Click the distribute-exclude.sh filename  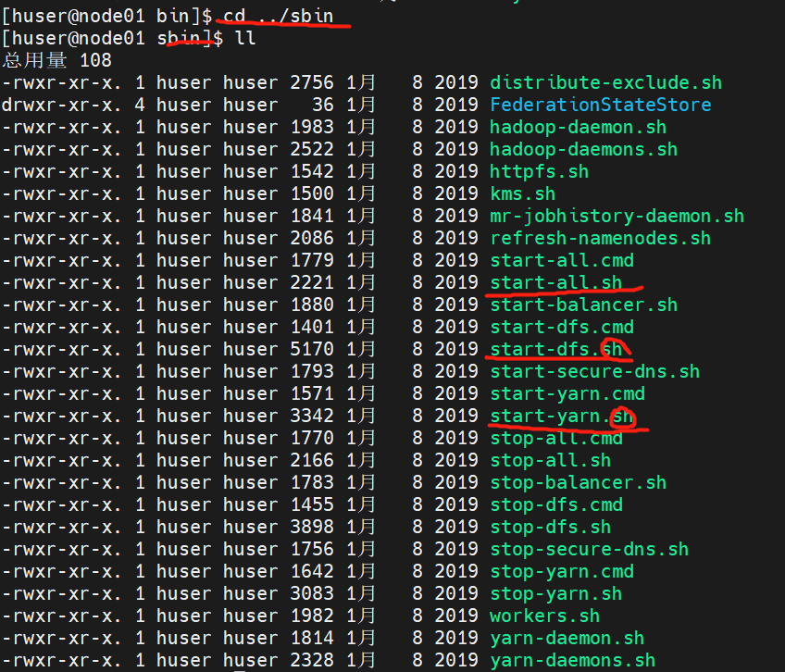point(605,82)
